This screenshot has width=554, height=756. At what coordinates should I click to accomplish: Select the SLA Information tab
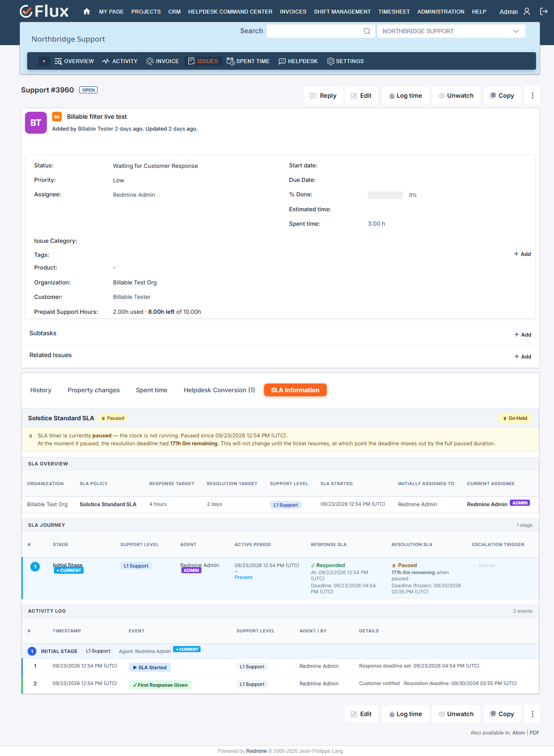pos(295,390)
